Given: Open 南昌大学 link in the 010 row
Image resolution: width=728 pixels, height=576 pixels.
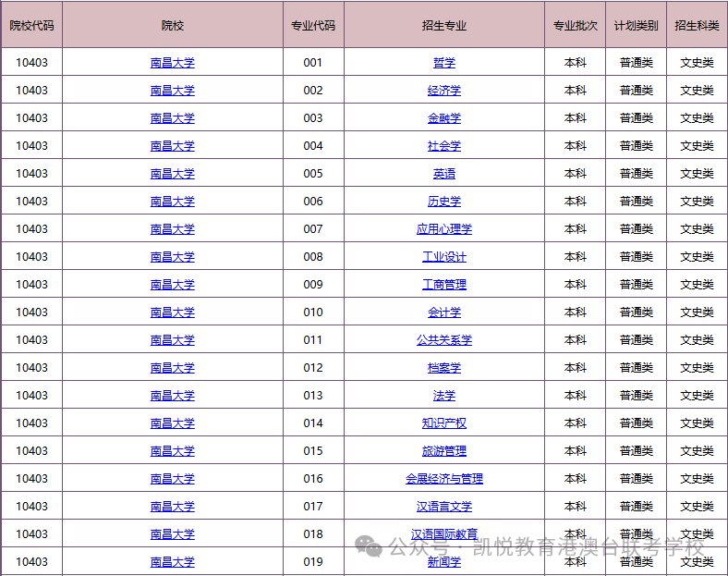Looking at the screenshot, I should pos(173,313).
